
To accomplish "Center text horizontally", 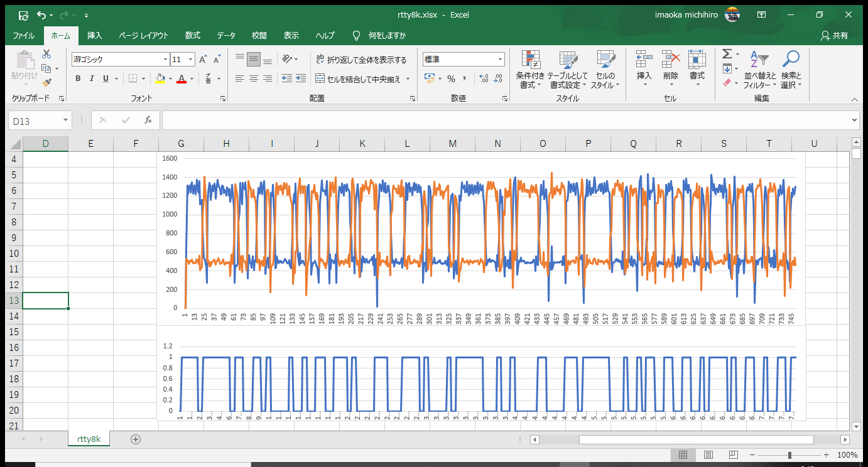I will [x=254, y=78].
